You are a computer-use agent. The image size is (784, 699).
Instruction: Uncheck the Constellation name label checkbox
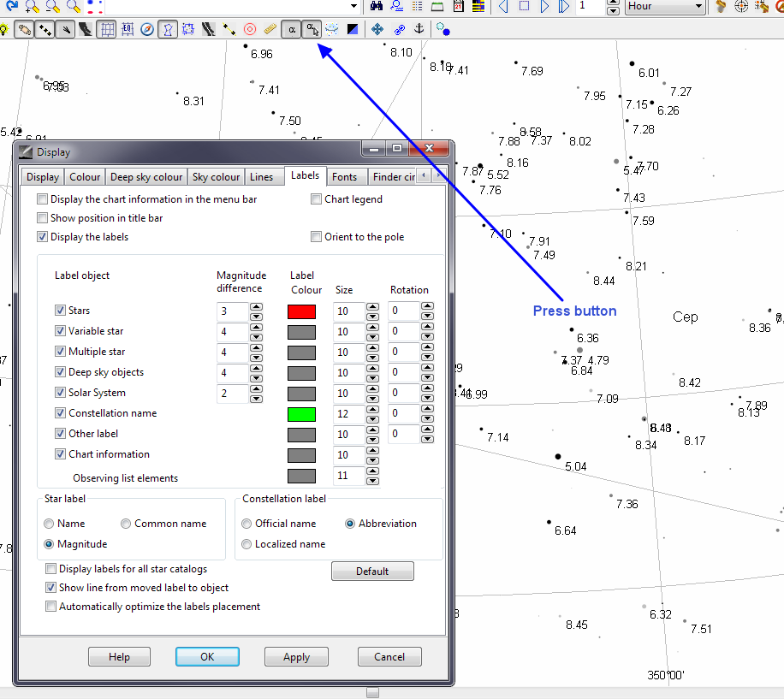click(60, 412)
